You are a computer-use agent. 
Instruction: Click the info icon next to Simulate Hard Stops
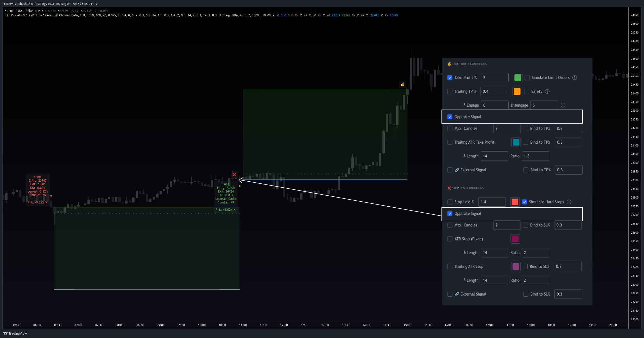(569, 202)
